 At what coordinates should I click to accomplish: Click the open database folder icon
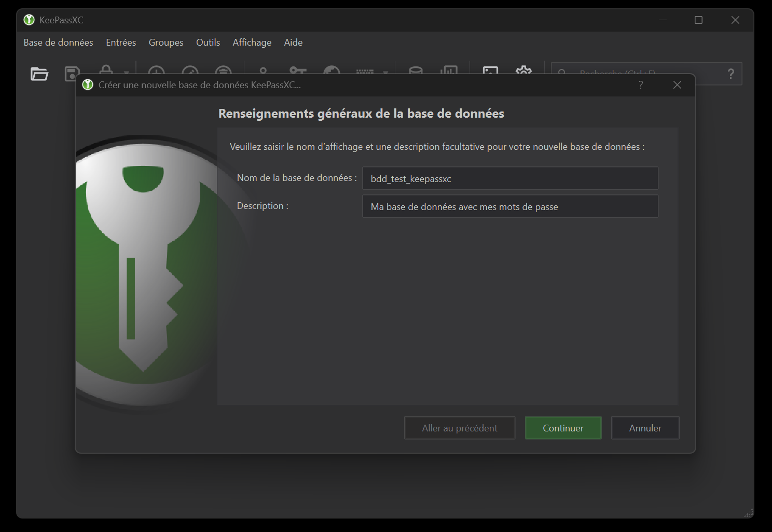pyautogui.click(x=39, y=74)
